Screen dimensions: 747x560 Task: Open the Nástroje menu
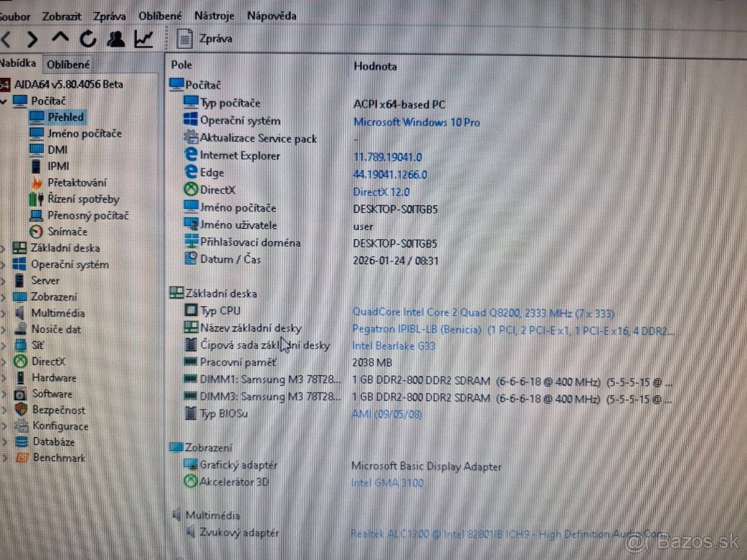point(214,16)
